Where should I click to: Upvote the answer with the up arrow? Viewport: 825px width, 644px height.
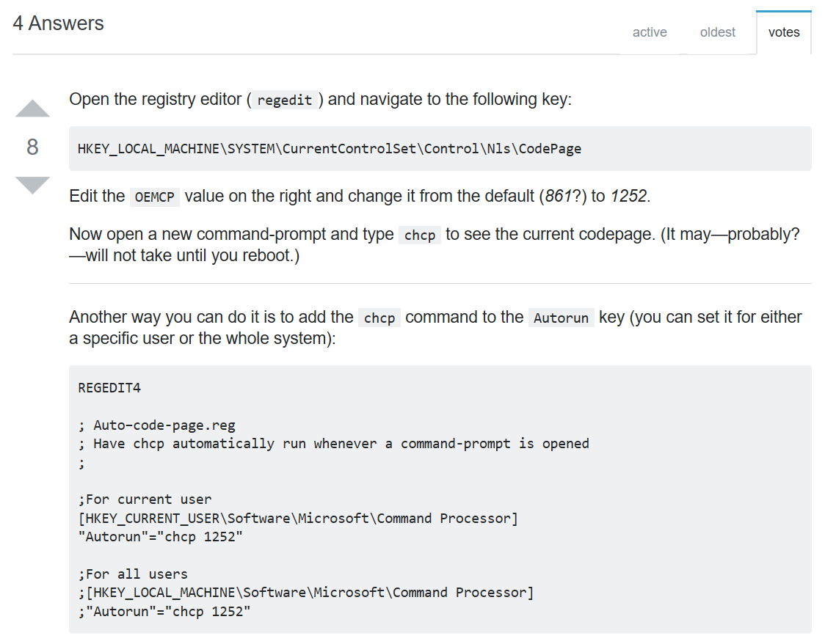coord(32,109)
